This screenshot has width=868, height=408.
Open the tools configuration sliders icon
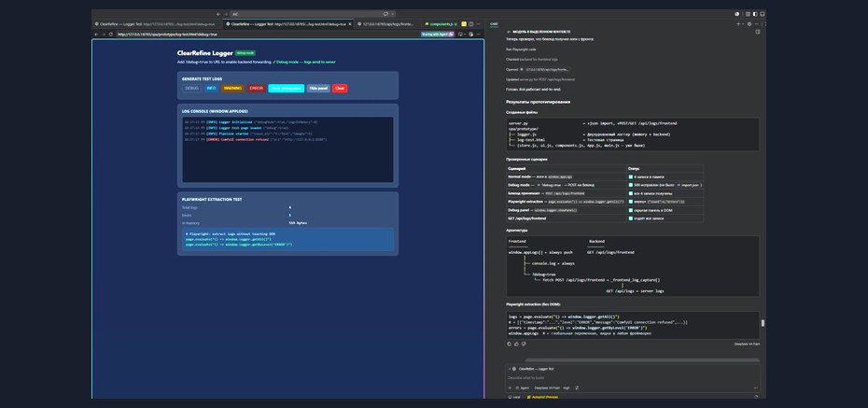pyautogui.click(x=577, y=387)
